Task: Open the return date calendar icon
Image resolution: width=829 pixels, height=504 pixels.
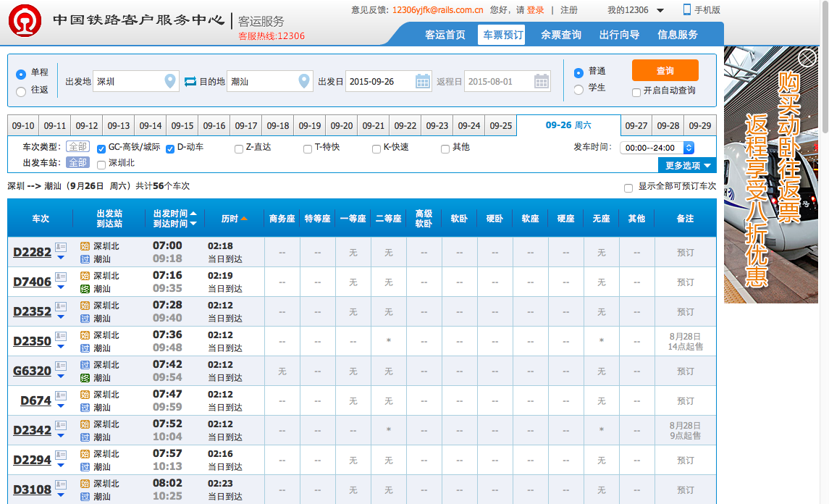Action: [x=542, y=81]
